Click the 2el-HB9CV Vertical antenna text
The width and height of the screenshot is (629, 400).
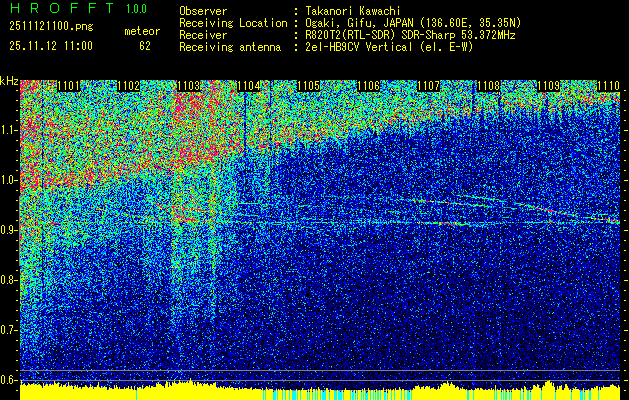point(389,47)
